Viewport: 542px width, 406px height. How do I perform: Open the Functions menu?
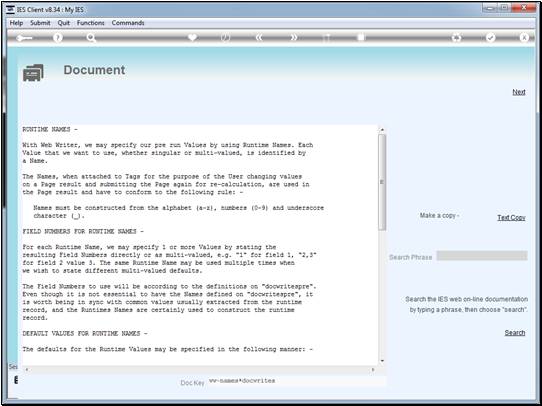pyautogui.click(x=91, y=23)
